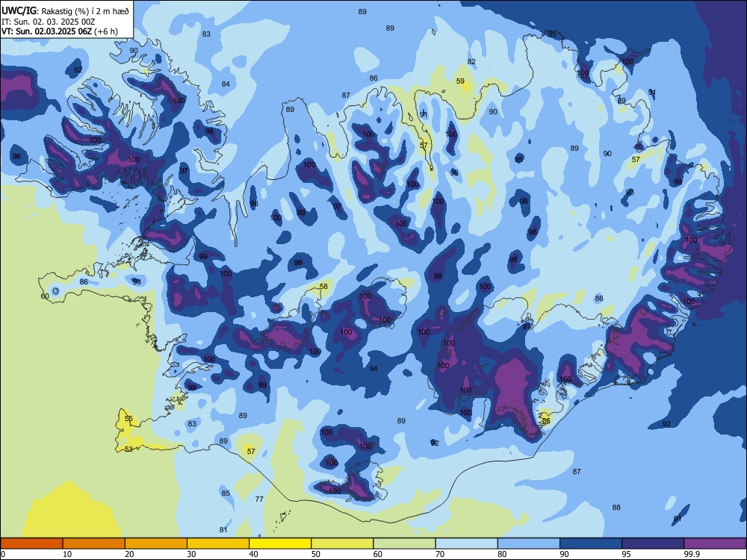Click the legend label '70'
Viewport: 747px width, 560px height.
pos(440,554)
